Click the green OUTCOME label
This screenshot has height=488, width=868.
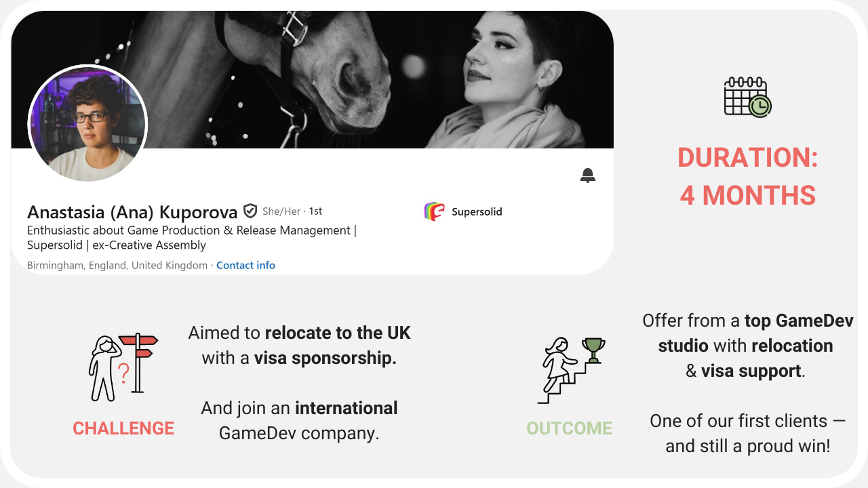pyautogui.click(x=570, y=428)
